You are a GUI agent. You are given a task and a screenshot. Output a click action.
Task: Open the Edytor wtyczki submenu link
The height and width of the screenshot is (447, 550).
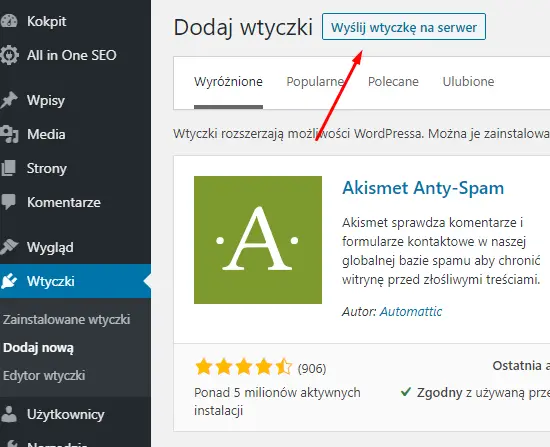[44, 375]
